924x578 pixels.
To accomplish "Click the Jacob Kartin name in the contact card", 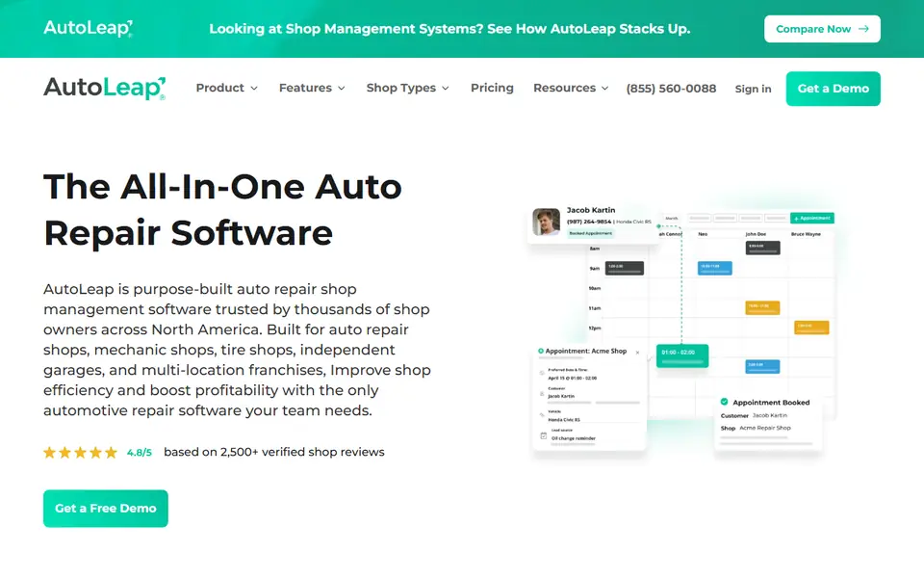I will point(591,210).
